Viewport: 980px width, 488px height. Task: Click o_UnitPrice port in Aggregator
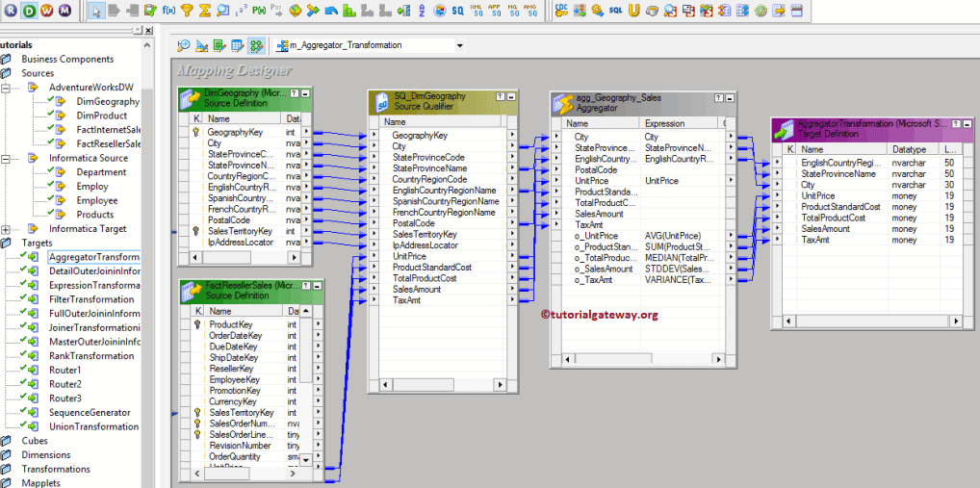pyautogui.click(x=596, y=236)
